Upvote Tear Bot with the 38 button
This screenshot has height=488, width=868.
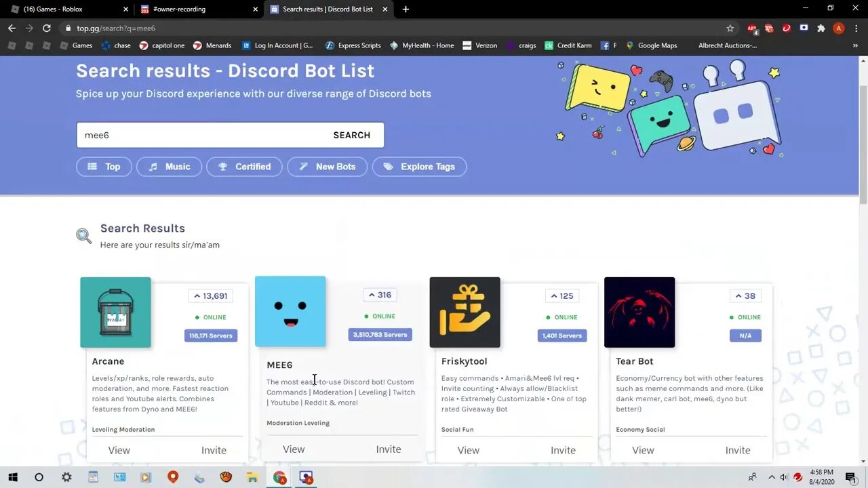click(745, 296)
